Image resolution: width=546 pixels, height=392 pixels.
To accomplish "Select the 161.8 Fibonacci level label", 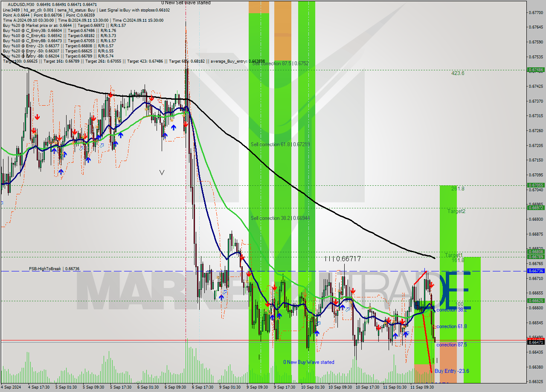I will point(458,260).
